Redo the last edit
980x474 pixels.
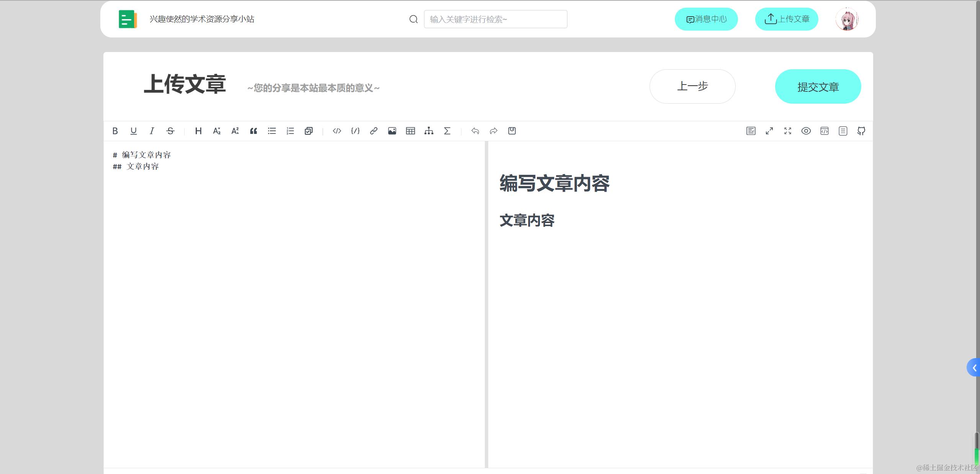click(x=493, y=131)
